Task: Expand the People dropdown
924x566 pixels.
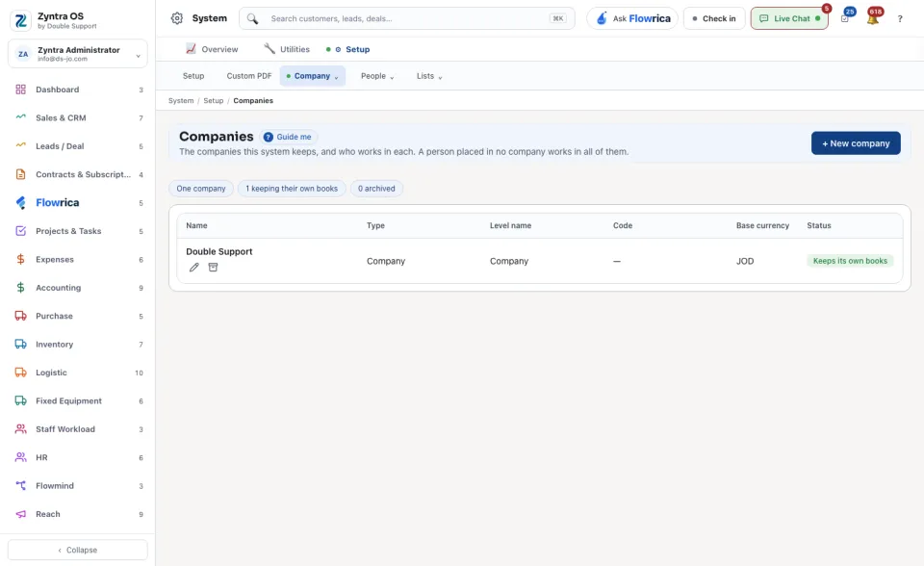Action: coord(377,76)
